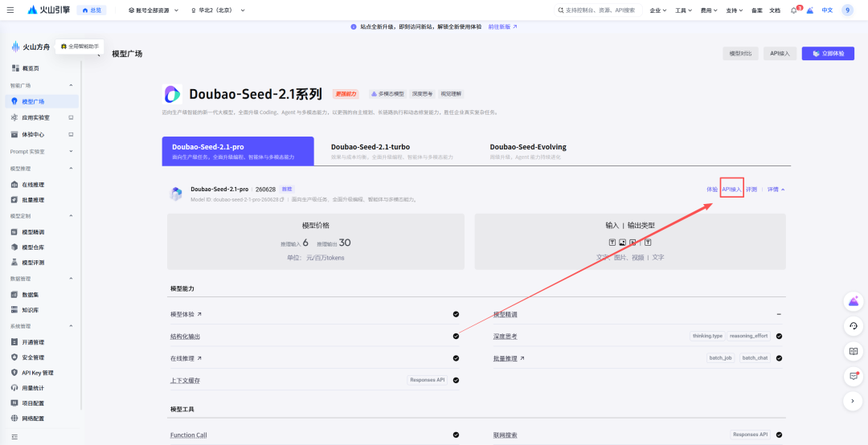Click 评测 link in the model row

[x=751, y=190]
